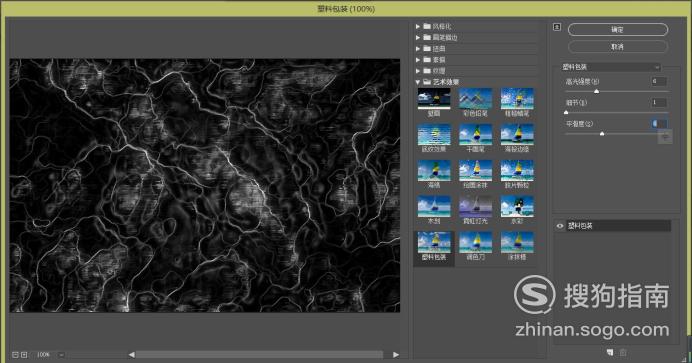The width and height of the screenshot is (692, 363).
Task: Expand the 风格化 (Stylize) folder arrow
Action: click(x=417, y=26)
